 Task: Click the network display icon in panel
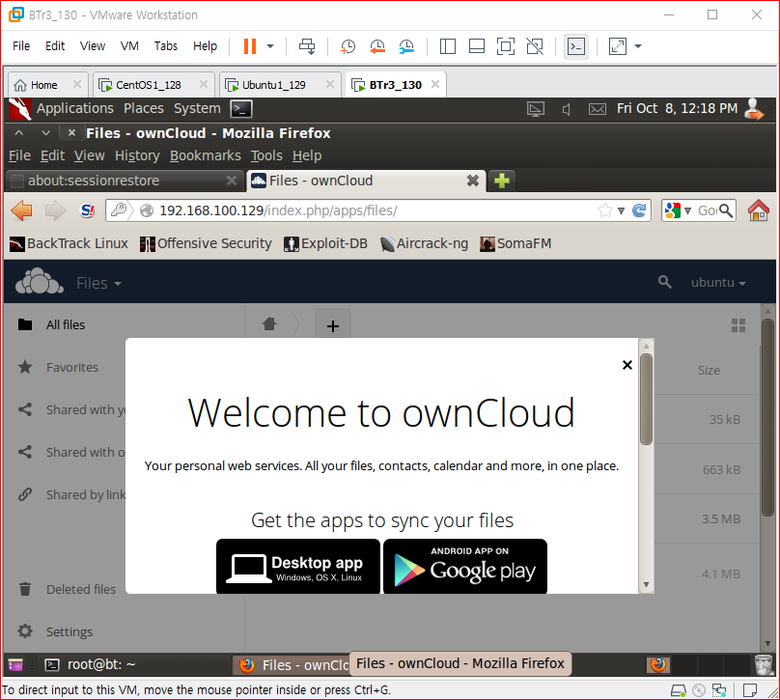(x=536, y=108)
